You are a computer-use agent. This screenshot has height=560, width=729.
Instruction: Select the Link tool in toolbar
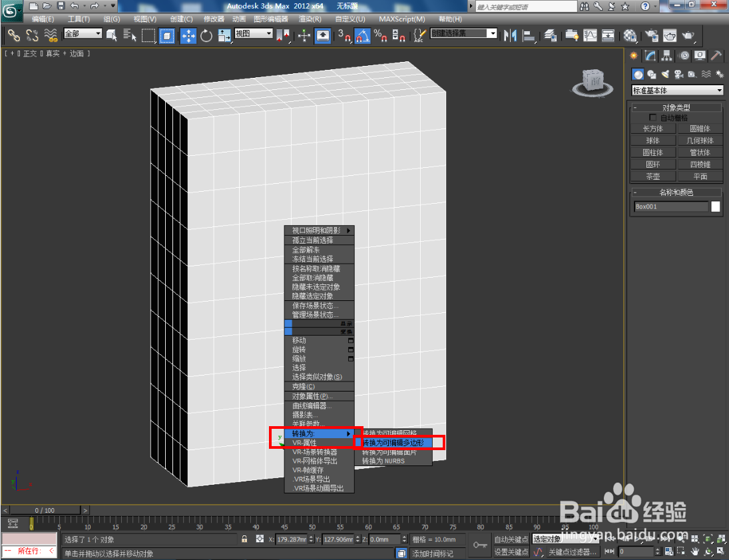(13, 35)
